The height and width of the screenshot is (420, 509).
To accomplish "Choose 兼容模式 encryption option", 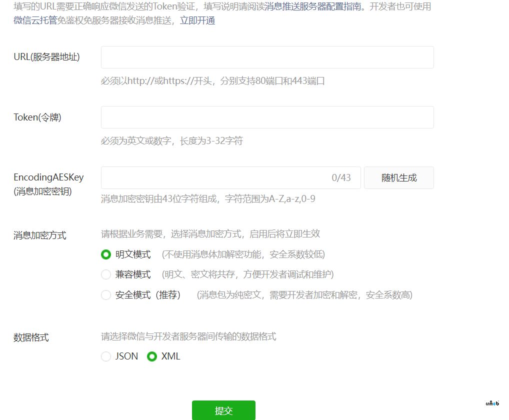I will pyautogui.click(x=106, y=274).
